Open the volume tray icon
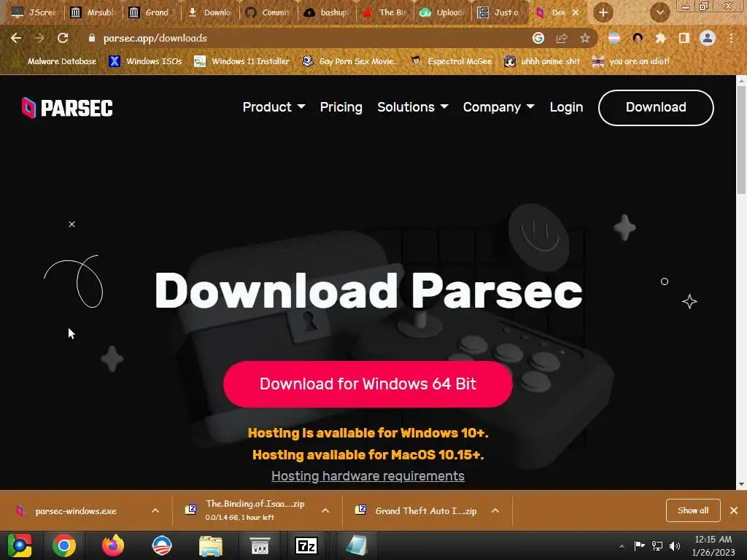Viewport: 747px width, 560px height. 675,545
